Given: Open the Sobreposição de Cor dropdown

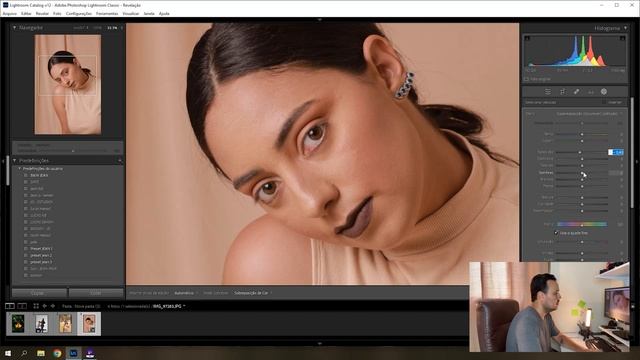Looking at the screenshot, I should click(x=253, y=293).
